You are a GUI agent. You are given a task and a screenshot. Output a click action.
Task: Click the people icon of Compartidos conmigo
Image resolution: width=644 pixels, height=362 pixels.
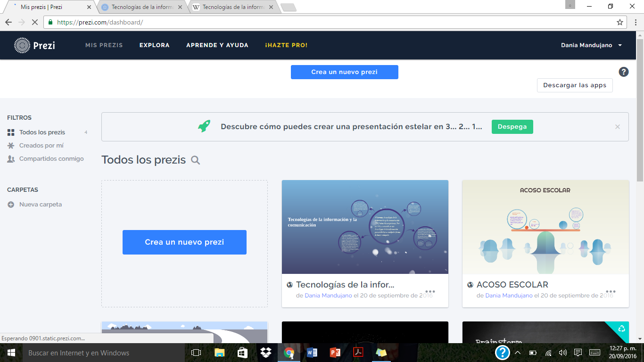click(x=11, y=159)
